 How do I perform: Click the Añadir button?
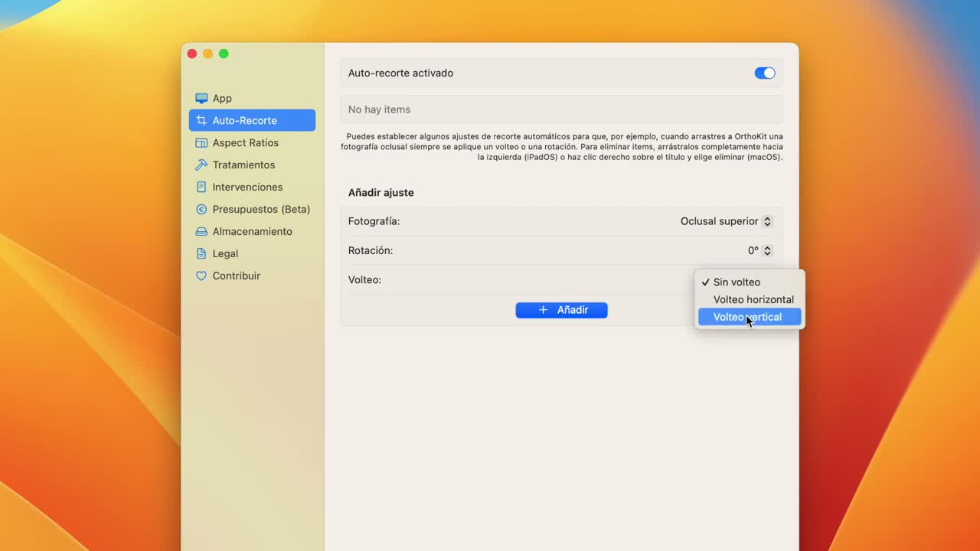pos(561,310)
